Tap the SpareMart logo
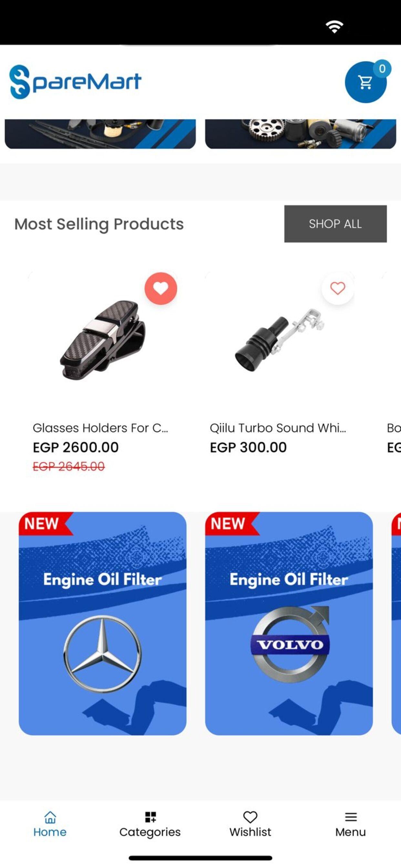Screen dimensions: 401x868 75,82
